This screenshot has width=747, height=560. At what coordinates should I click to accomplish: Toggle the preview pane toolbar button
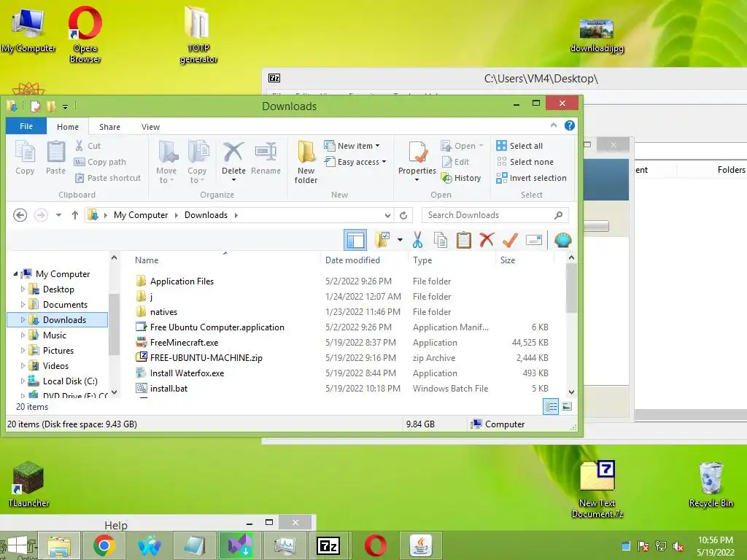coord(355,240)
